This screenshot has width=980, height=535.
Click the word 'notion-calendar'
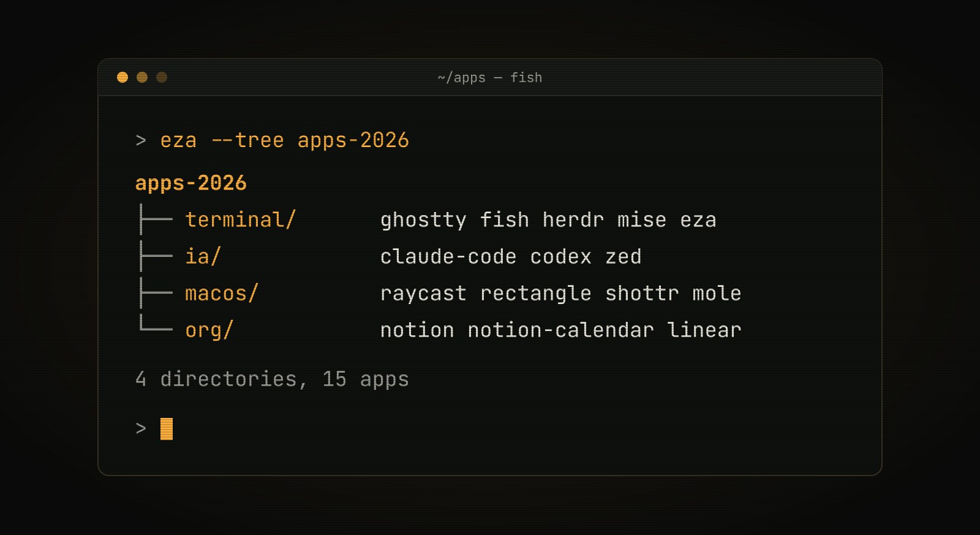tap(560, 330)
